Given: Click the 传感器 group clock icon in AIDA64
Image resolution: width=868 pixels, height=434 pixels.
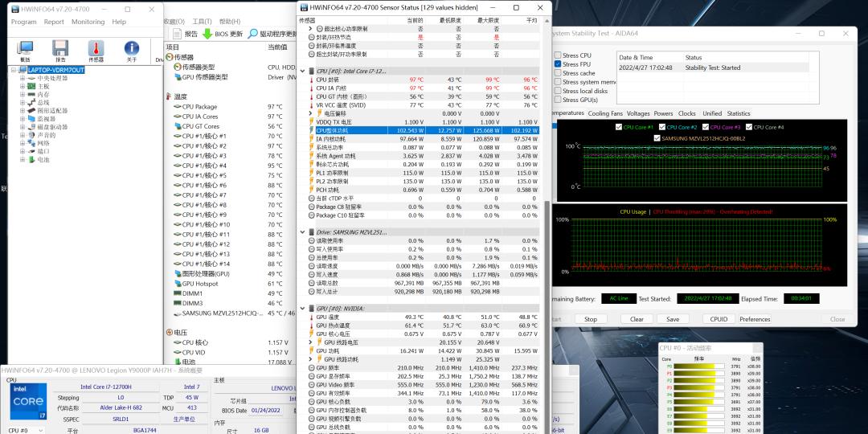Looking at the screenshot, I should coord(169,57).
